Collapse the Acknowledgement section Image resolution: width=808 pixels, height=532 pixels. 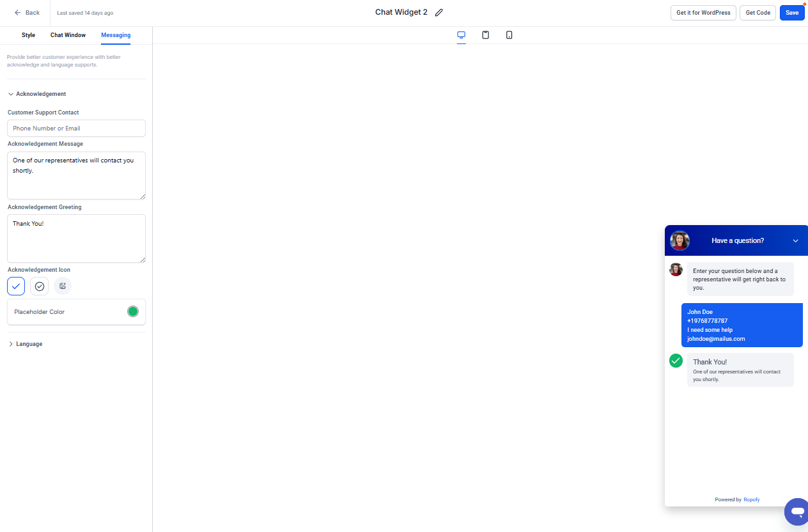tap(11, 94)
